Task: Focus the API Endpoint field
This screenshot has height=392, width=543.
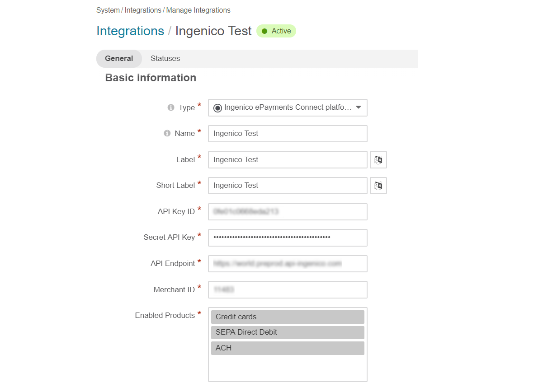Action: (288, 264)
